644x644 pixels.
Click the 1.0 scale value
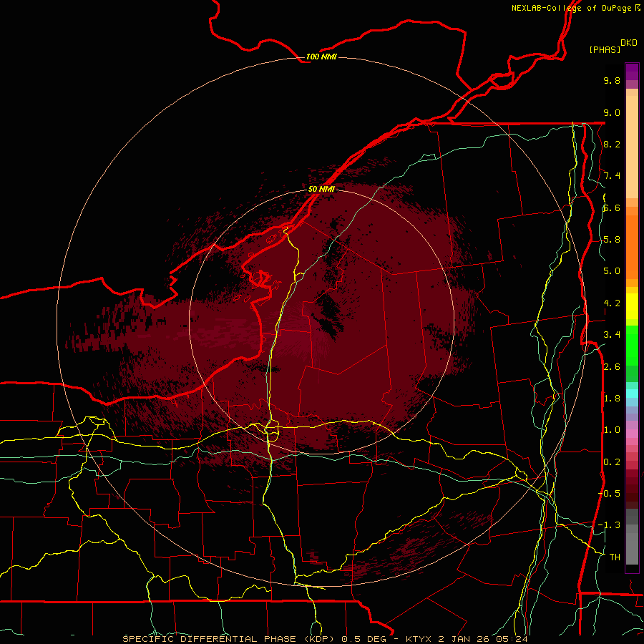[x=612, y=430]
